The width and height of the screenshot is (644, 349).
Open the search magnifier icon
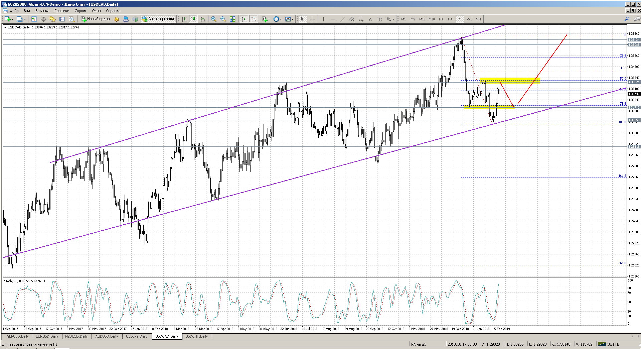(627, 19)
